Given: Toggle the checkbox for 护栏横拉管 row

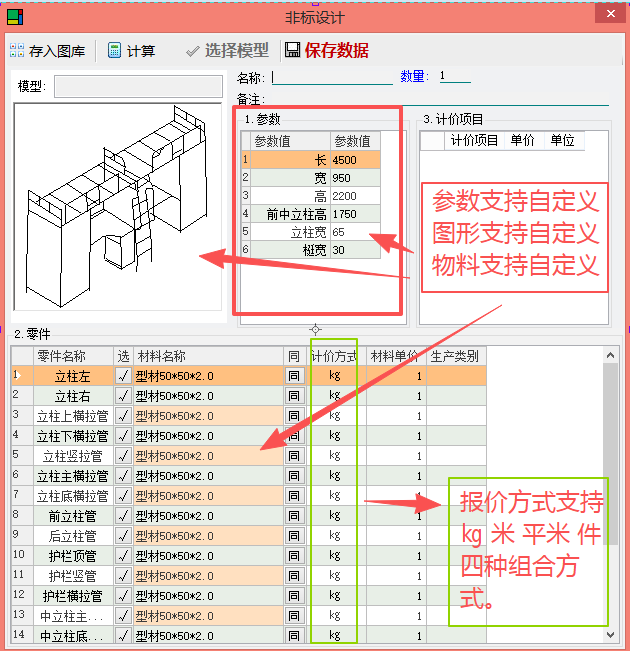Looking at the screenshot, I should (123, 596).
